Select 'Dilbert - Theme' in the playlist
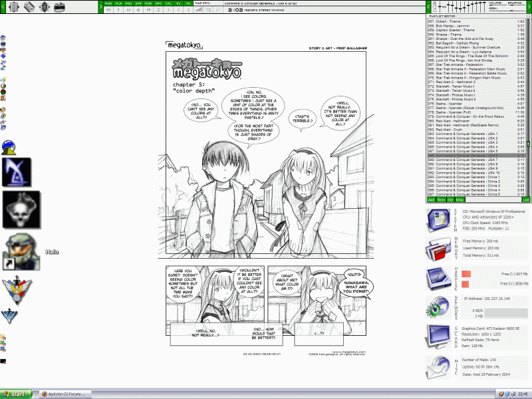The width and height of the screenshot is (532, 399). point(476,21)
